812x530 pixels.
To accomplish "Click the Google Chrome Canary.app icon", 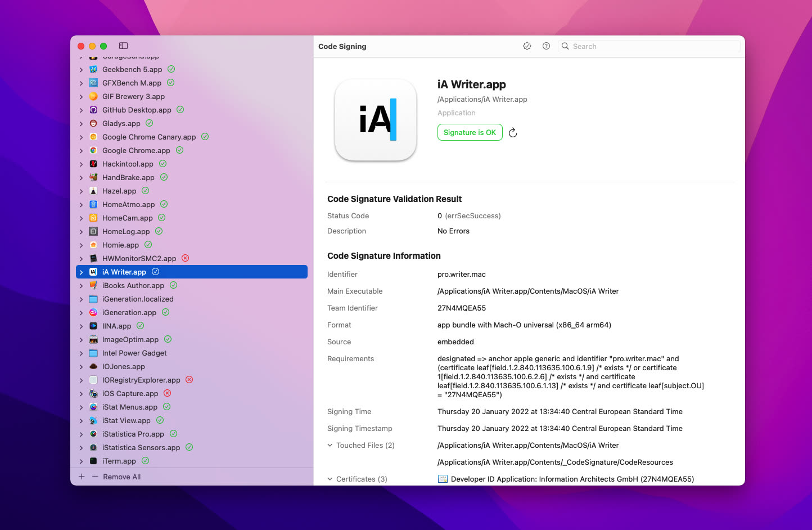I will tap(93, 137).
